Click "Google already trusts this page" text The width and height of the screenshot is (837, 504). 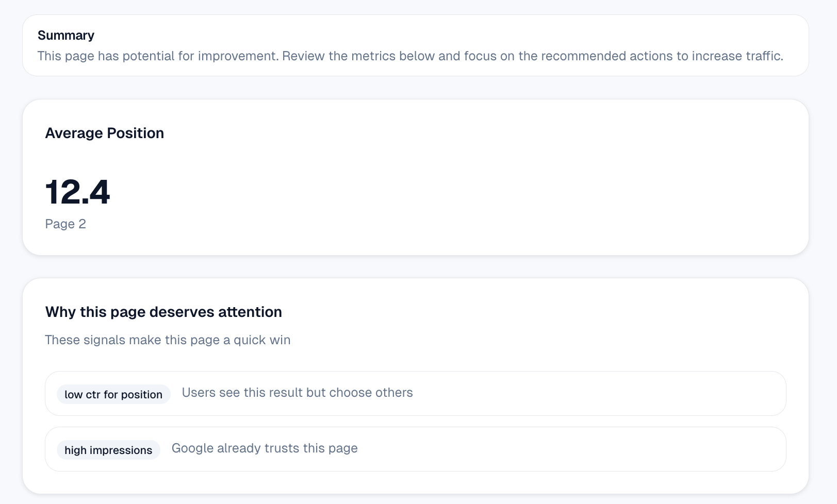(265, 448)
